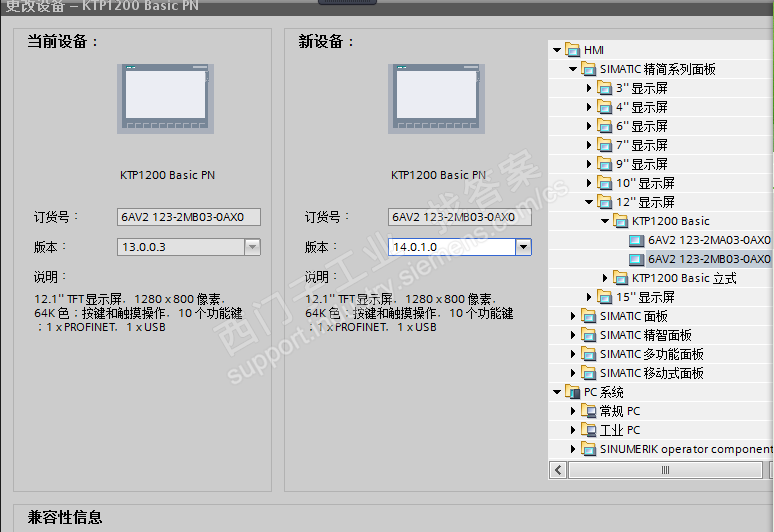Open the new device 版本 dropdown arrow
The image size is (774, 532).
tap(523, 247)
